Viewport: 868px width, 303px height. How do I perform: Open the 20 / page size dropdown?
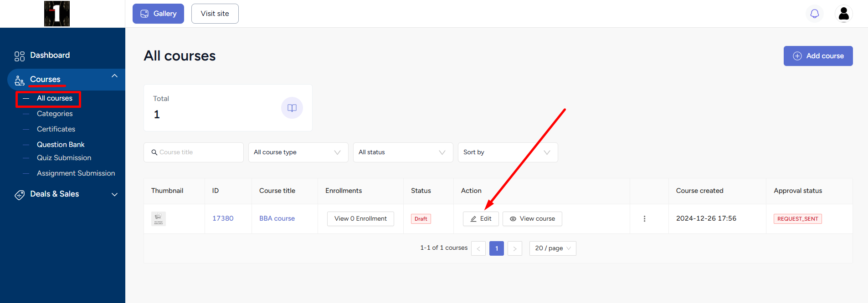coord(553,248)
